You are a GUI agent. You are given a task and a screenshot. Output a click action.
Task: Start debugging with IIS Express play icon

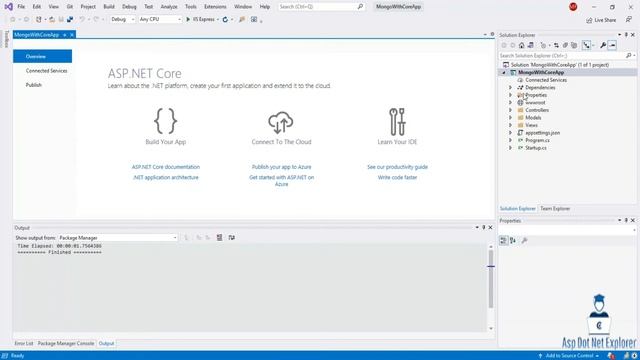click(188, 19)
